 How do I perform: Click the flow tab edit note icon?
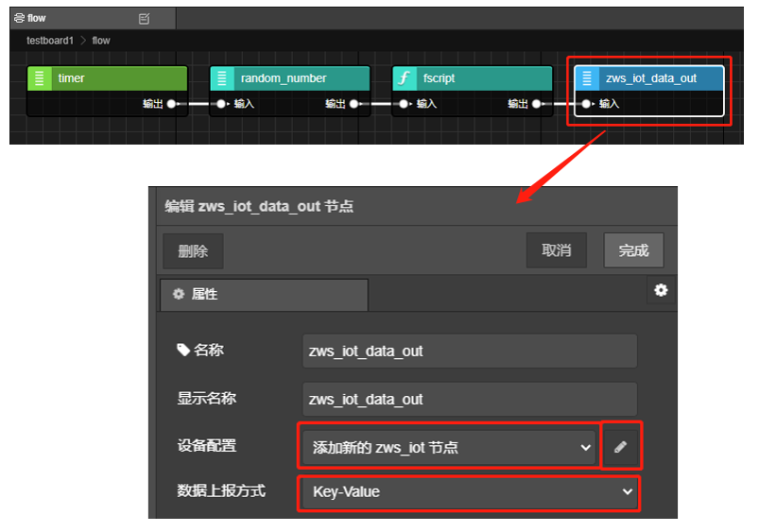[144, 19]
